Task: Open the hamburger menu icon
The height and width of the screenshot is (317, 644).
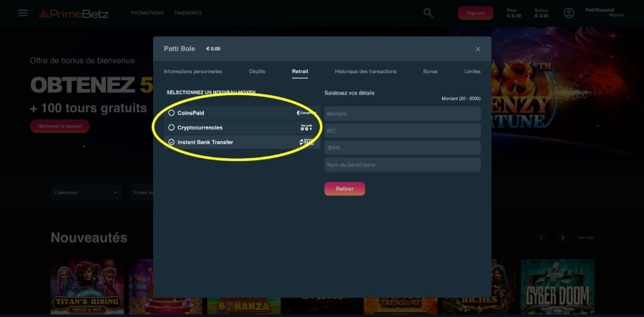Action: click(23, 13)
